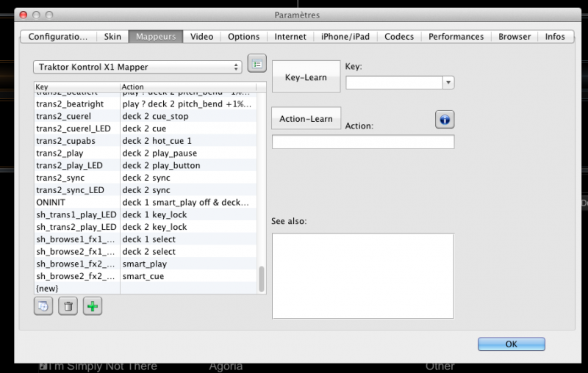This screenshot has width=588, height=373.
Task: Delete mapping with the trash icon
Action: click(68, 306)
